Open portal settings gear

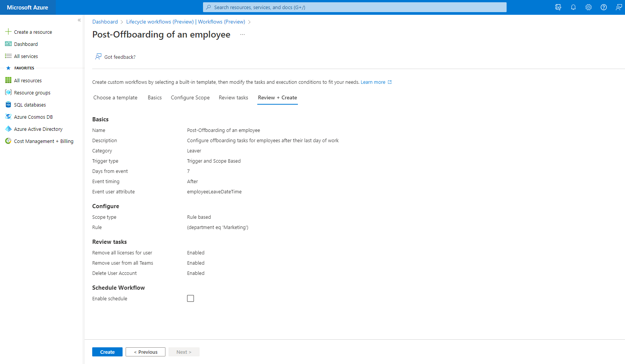589,7
